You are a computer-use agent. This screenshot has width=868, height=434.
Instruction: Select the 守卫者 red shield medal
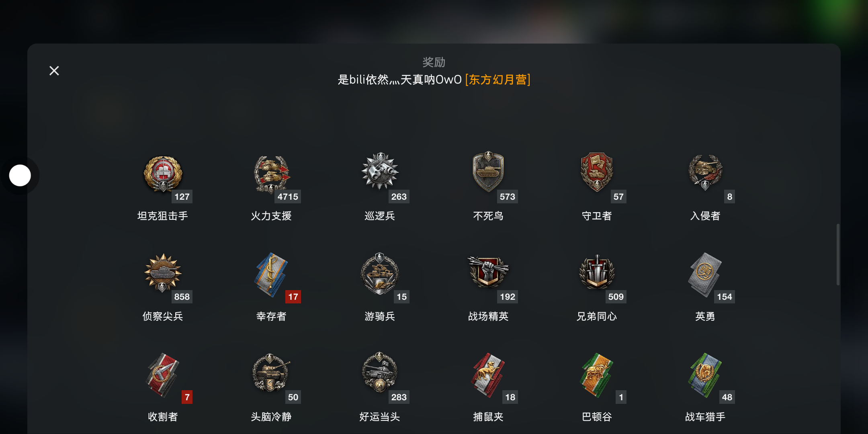(597, 172)
